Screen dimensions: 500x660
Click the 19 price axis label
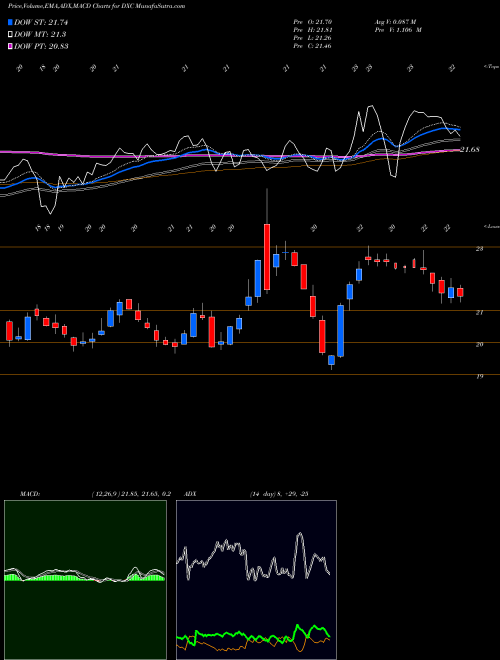[x=479, y=376]
